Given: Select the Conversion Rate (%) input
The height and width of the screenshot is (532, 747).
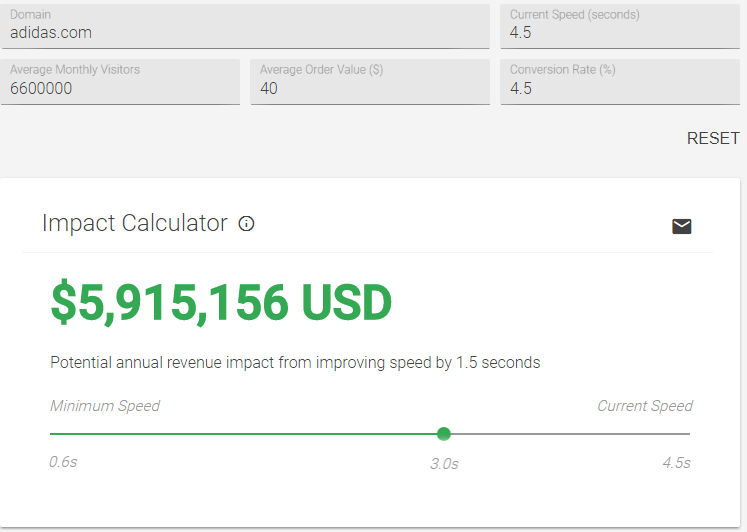Looking at the screenshot, I should click(620, 81).
